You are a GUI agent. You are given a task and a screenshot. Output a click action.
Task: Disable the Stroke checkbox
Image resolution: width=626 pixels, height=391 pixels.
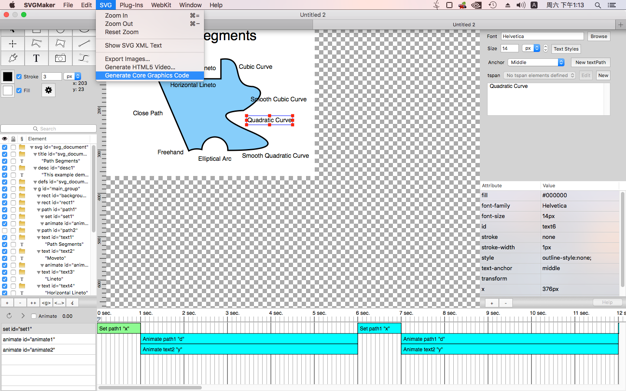tap(19, 77)
